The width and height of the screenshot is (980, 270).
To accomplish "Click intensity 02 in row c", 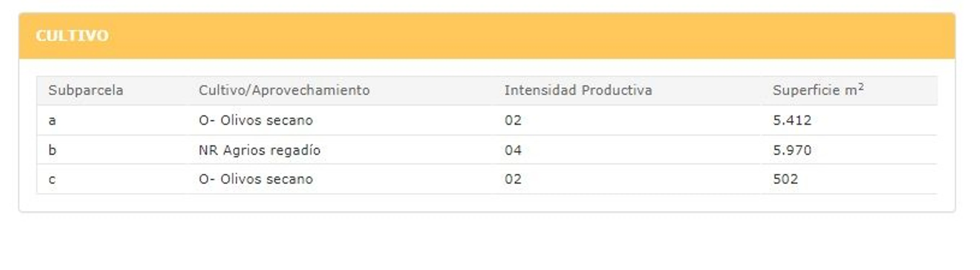I will click(x=513, y=179).
